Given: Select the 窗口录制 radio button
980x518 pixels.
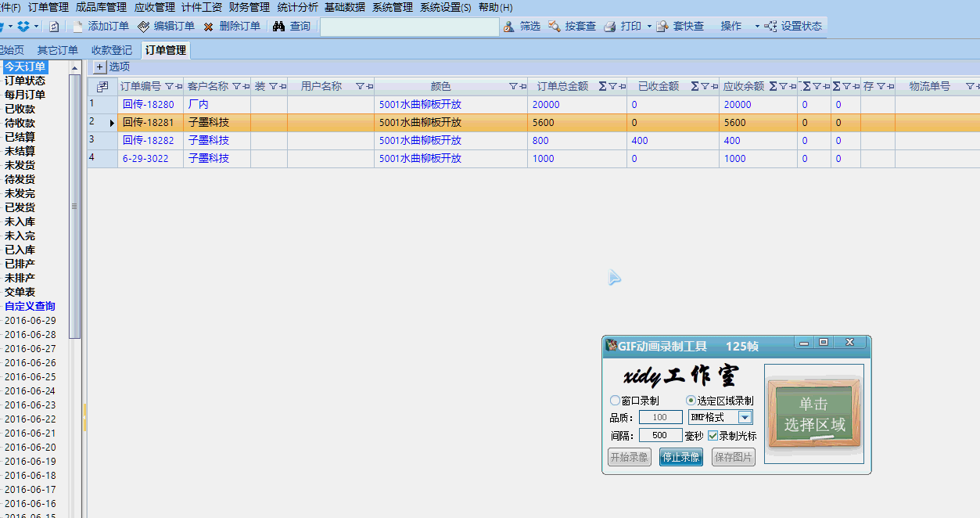Looking at the screenshot, I should pyautogui.click(x=615, y=401).
